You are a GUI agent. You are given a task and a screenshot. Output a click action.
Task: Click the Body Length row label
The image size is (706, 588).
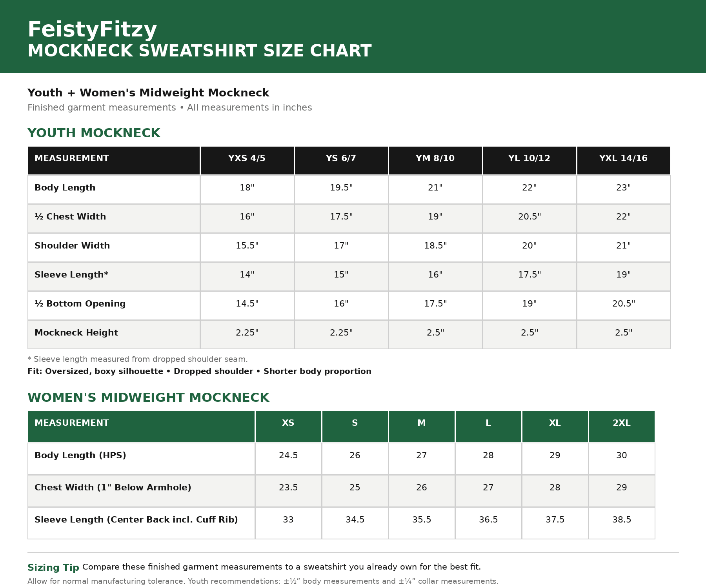tap(65, 188)
